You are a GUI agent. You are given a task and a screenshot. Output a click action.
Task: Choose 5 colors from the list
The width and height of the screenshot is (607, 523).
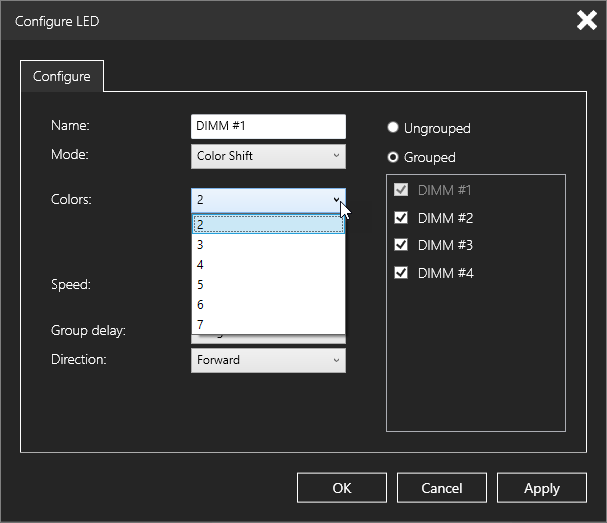[267, 284]
